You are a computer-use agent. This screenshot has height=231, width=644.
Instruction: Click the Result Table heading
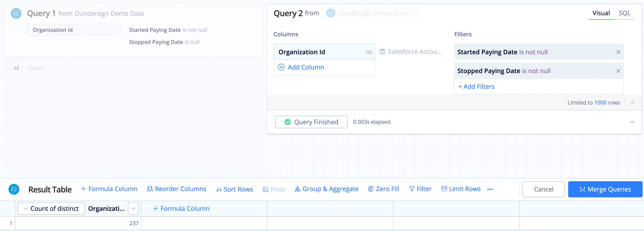[x=50, y=189]
